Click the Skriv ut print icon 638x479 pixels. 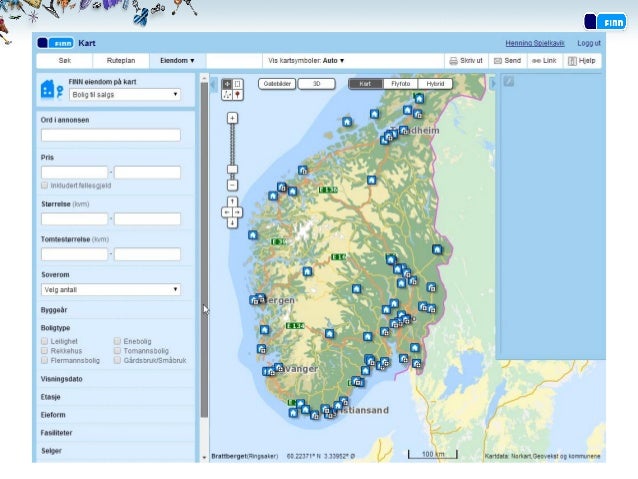[x=453, y=61]
